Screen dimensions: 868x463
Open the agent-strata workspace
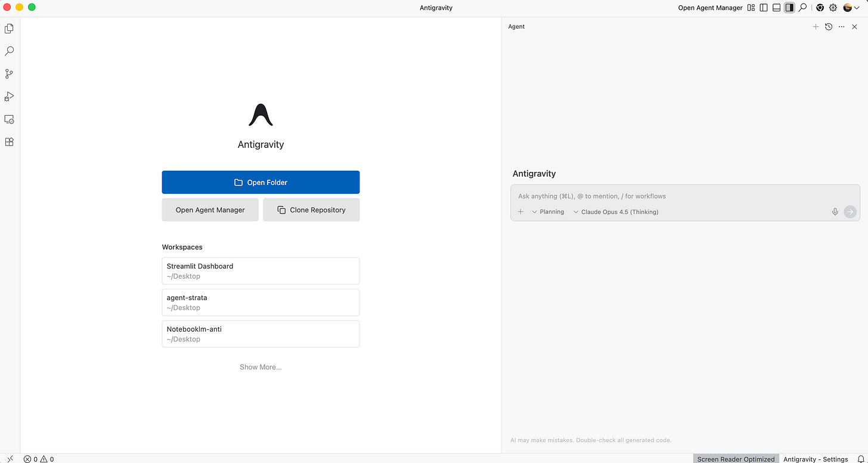[261, 303]
